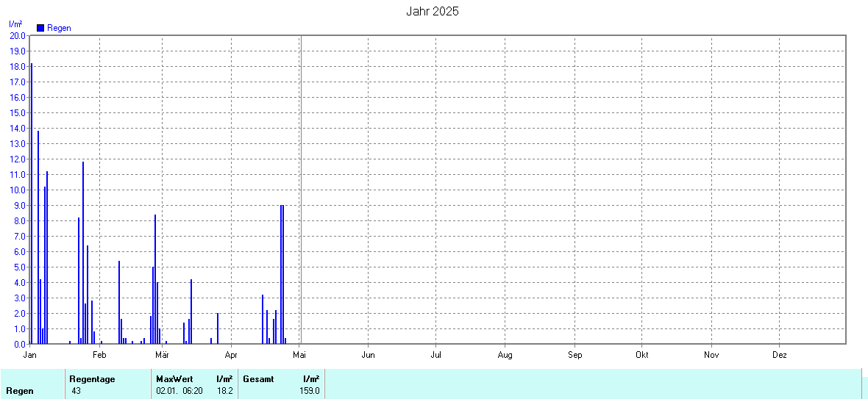
Task: Click the tallest rain bar at 18.2
Action: (x=32, y=204)
